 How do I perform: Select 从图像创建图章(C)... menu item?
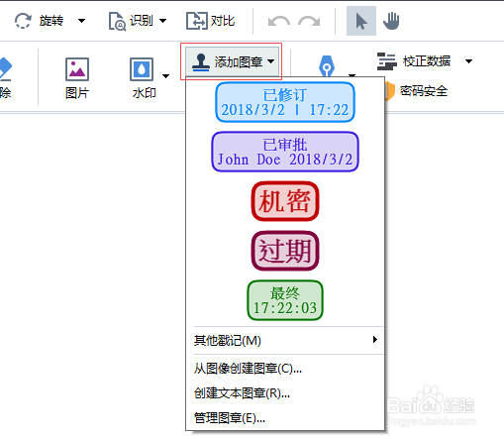285,369
